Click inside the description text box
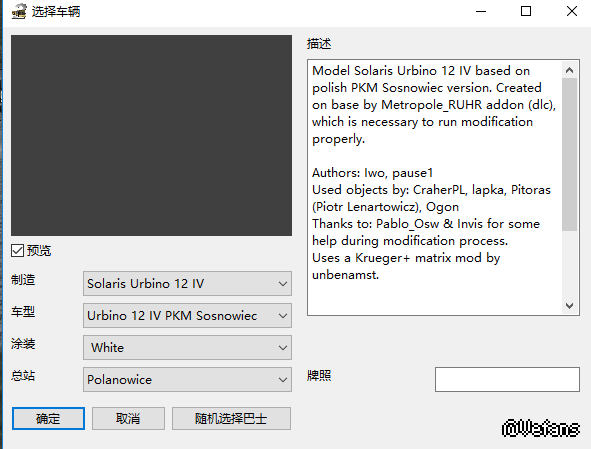The image size is (591, 449). [x=435, y=187]
